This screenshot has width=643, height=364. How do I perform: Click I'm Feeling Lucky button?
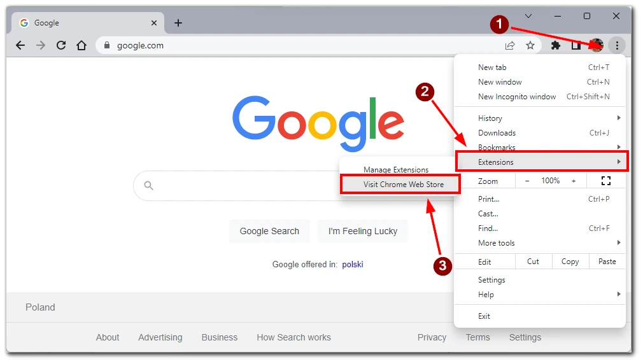[362, 231]
